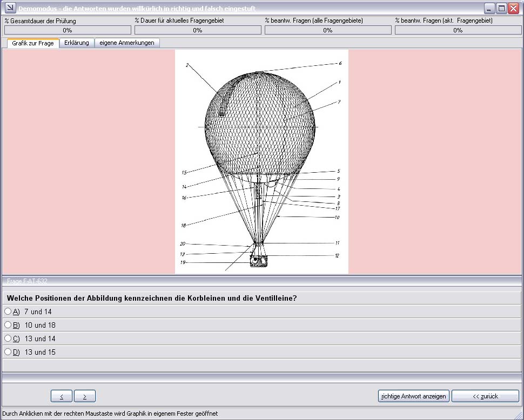This screenshot has width=524, height=420.
Task: Click answer text '13 und 14'
Action: tap(40, 338)
